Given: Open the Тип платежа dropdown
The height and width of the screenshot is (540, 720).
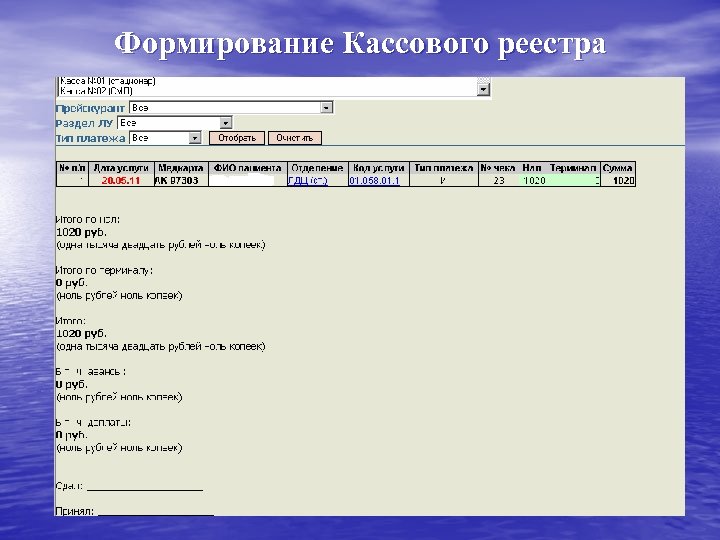Looking at the screenshot, I should click(x=165, y=138).
